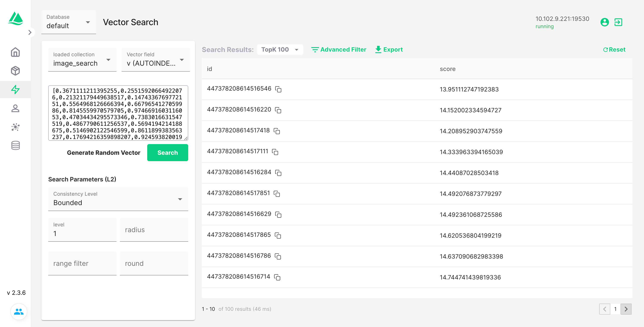Go to next results page

(626, 309)
